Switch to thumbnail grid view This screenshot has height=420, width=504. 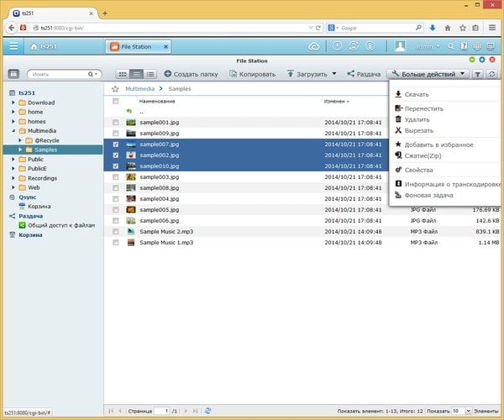click(123, 74)
